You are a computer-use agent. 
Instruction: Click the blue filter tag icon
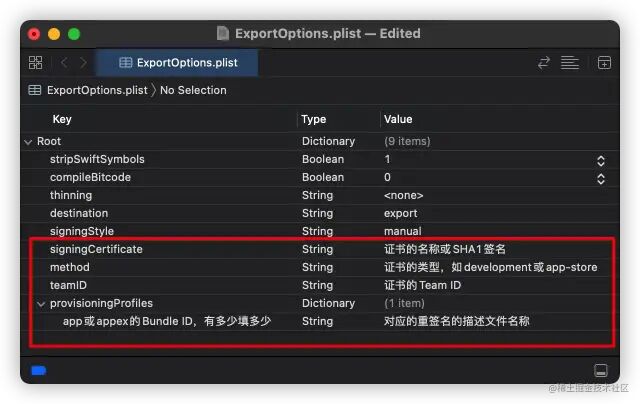tap(39, 371)
